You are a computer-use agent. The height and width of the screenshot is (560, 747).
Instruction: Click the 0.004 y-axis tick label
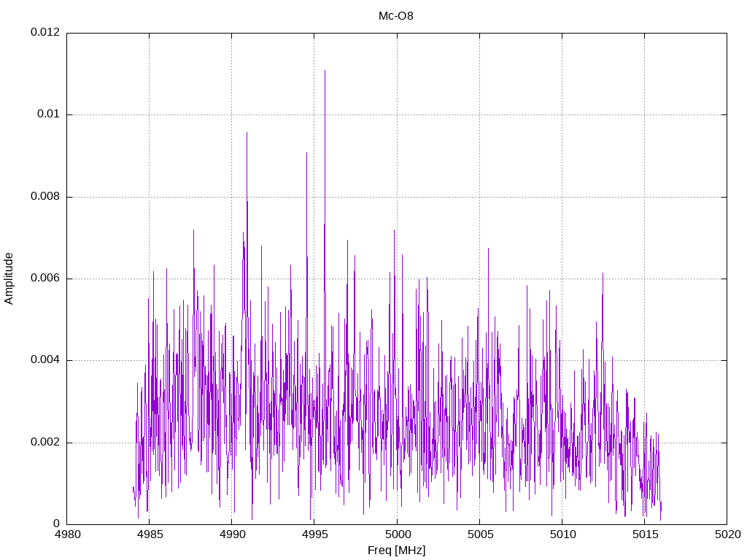45,360
